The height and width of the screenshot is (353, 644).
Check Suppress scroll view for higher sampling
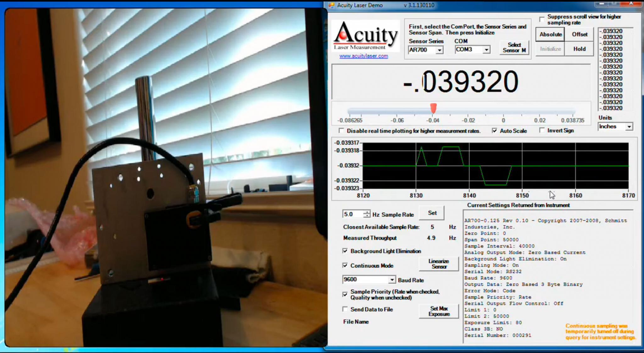542,19
